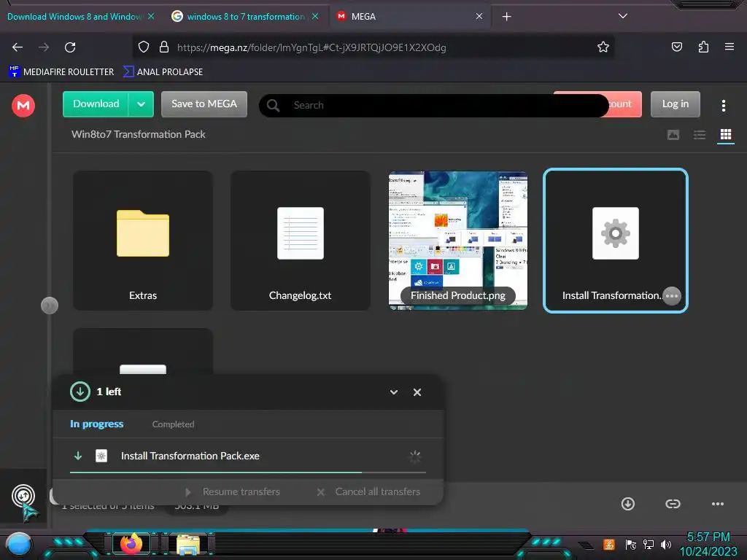Open the Start orb on the taskbar

click(x=18, y=545)
